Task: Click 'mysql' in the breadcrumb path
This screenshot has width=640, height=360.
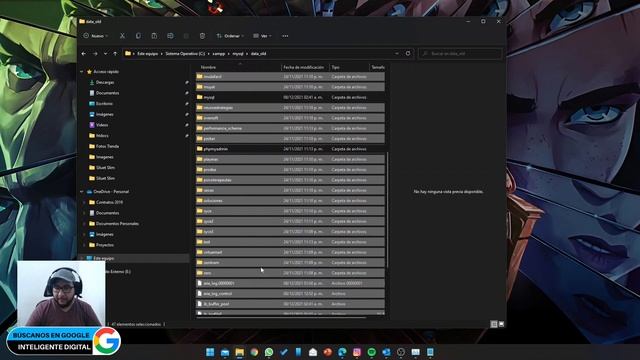Action: point(238,53)
